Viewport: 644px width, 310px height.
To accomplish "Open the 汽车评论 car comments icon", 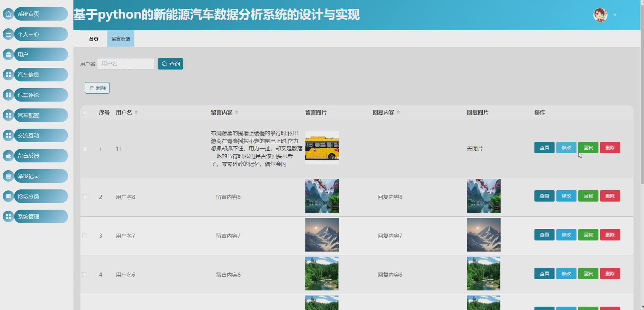I will pos(8,95).
